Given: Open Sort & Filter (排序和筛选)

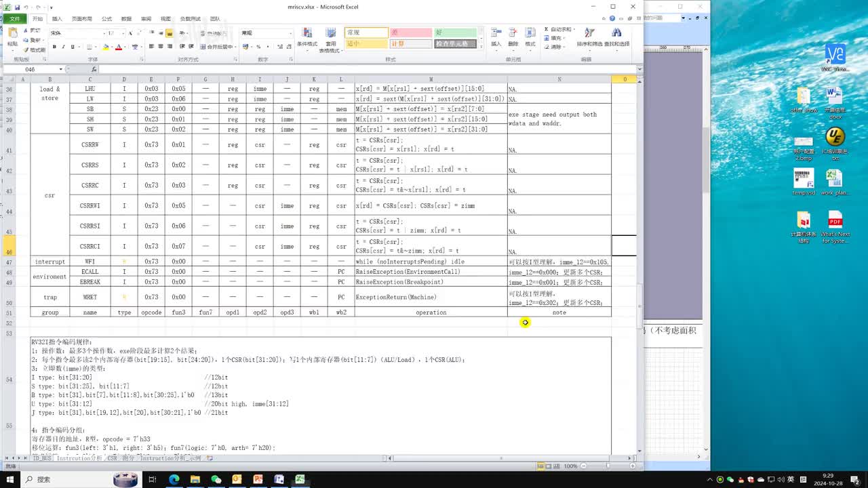Looking at the screenshot, I should [589, 38].
